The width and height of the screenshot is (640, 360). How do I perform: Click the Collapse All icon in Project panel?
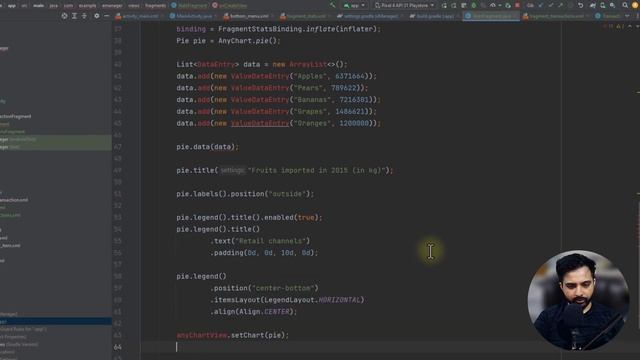pos(84,16)
